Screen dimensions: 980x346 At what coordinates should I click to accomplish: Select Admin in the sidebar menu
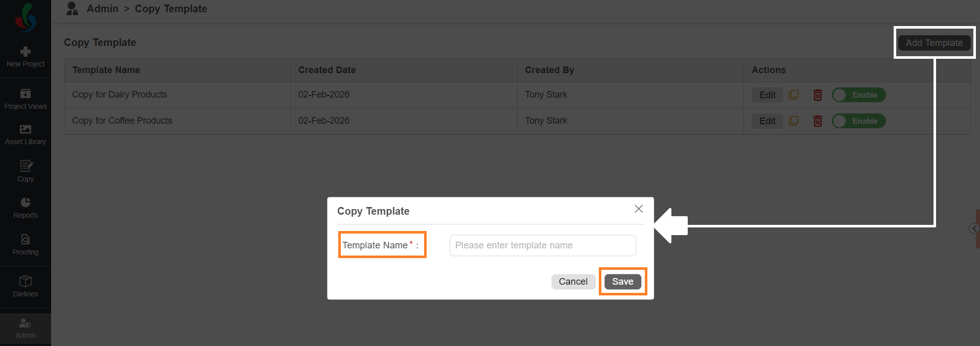(x=26, y=328)
